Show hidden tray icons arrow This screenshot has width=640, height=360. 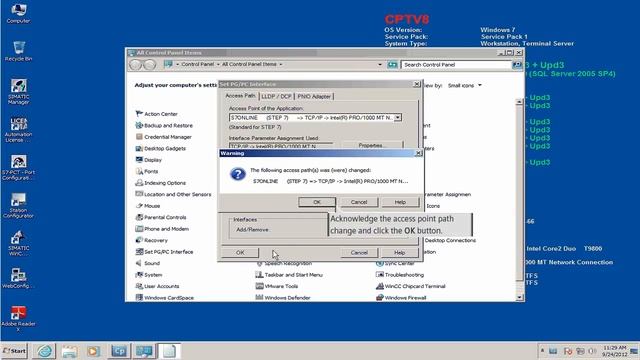point(542,351)
